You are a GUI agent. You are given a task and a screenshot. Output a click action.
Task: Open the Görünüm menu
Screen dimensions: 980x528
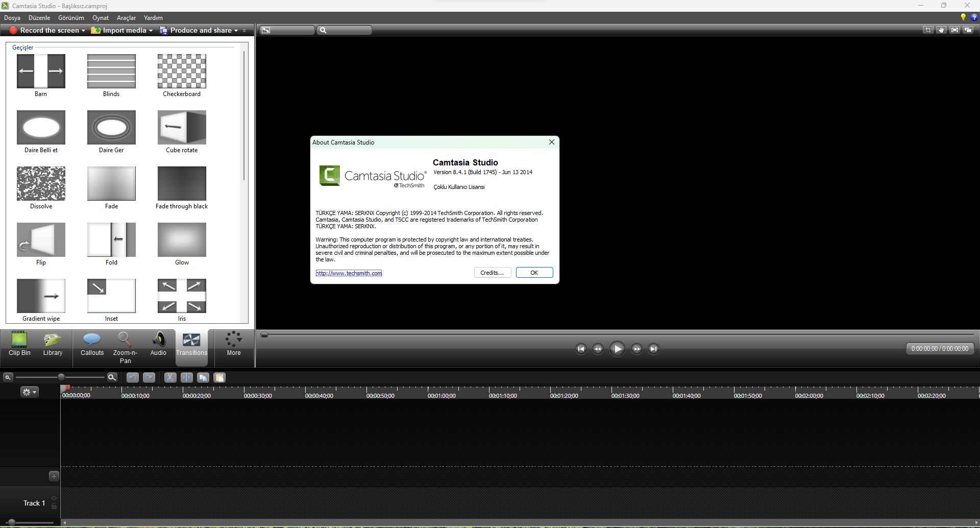71,18
